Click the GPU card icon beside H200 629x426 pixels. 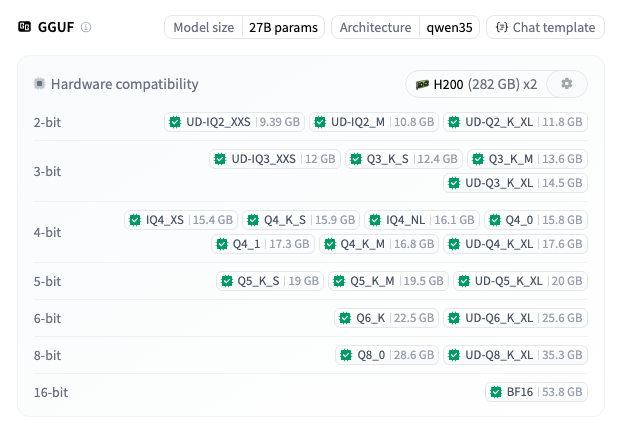coord(422,85)
